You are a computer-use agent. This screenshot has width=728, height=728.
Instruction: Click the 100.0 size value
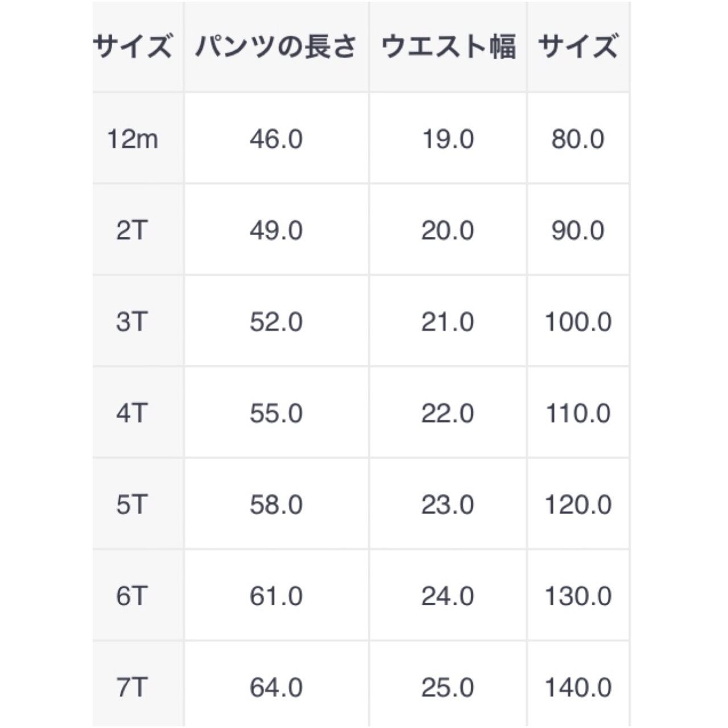click(578, 322)
